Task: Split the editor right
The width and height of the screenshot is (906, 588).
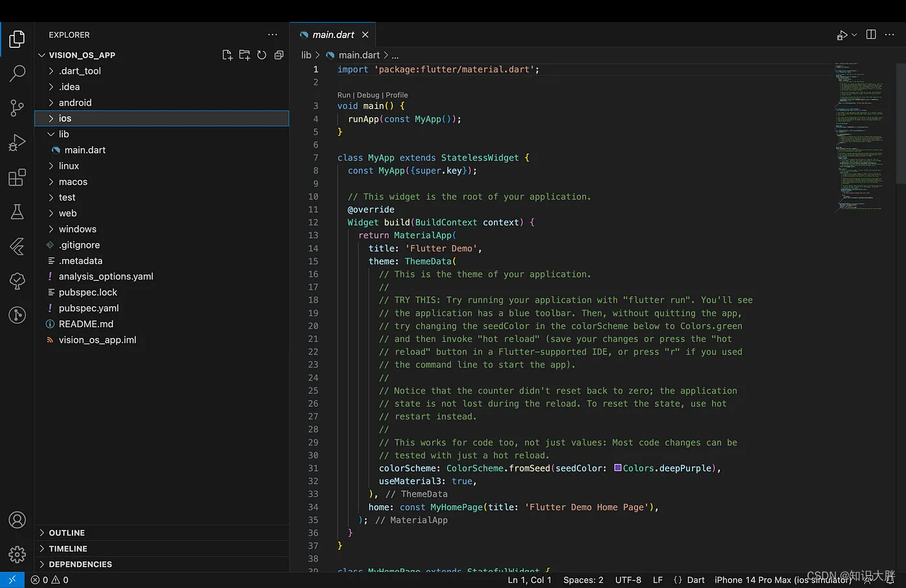Action: pyautogui.click(x=871, y=35)
